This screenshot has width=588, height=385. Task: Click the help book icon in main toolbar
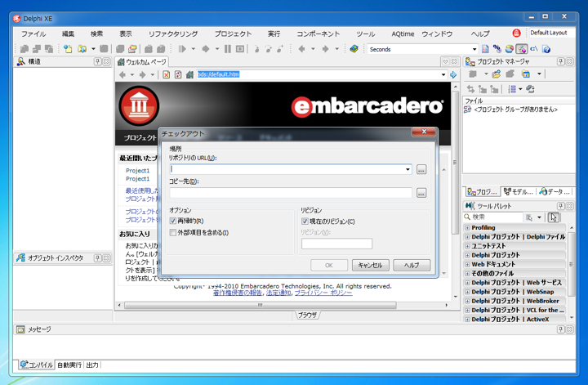[x=354, y=49]
